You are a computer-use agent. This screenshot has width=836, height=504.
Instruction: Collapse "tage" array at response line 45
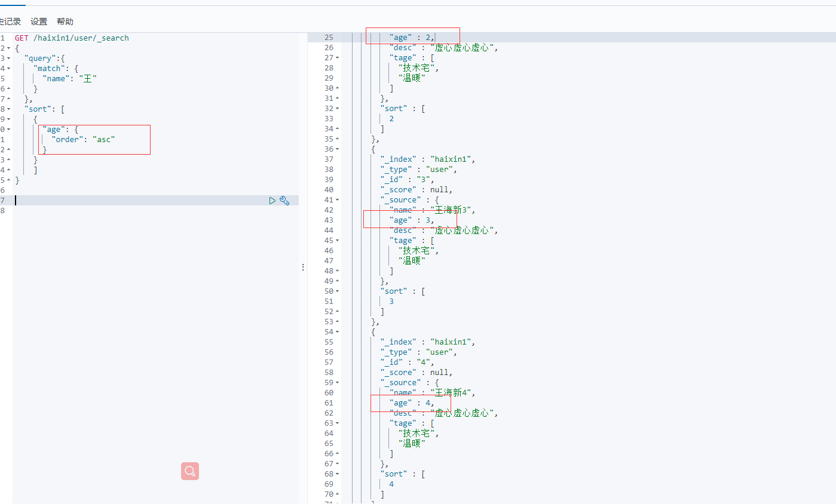pyautogui.click(x=337, y=241)
